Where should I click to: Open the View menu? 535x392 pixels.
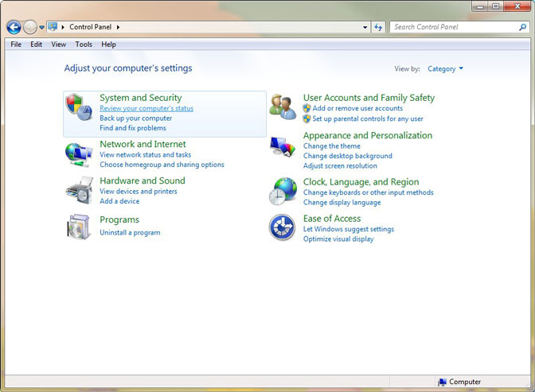click(x=59, y=45)
